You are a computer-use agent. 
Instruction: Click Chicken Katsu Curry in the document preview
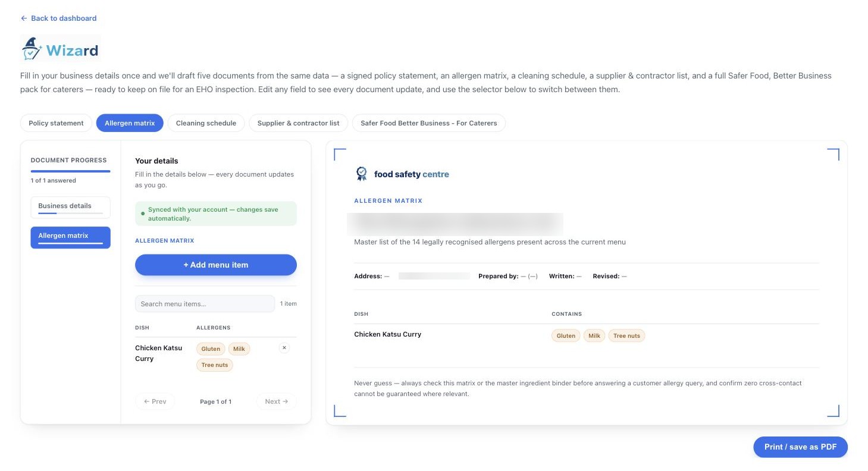pyautogui.click(x=387, y=334)
